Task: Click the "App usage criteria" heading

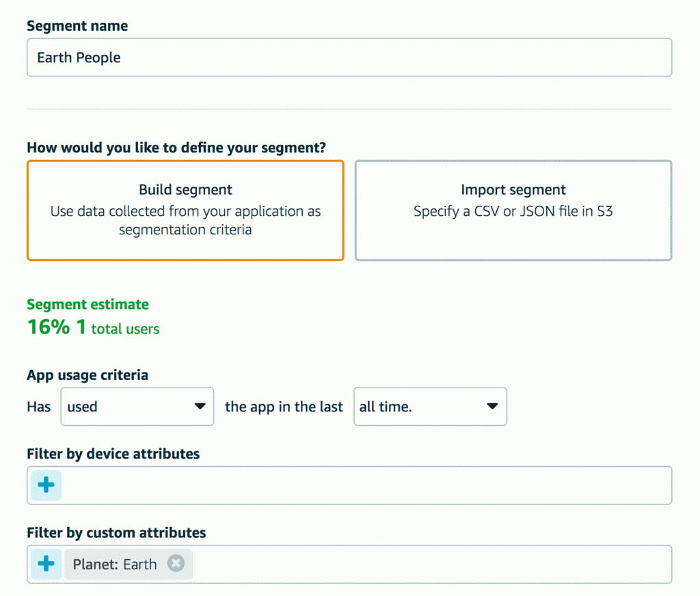Action: coord(87,375)
